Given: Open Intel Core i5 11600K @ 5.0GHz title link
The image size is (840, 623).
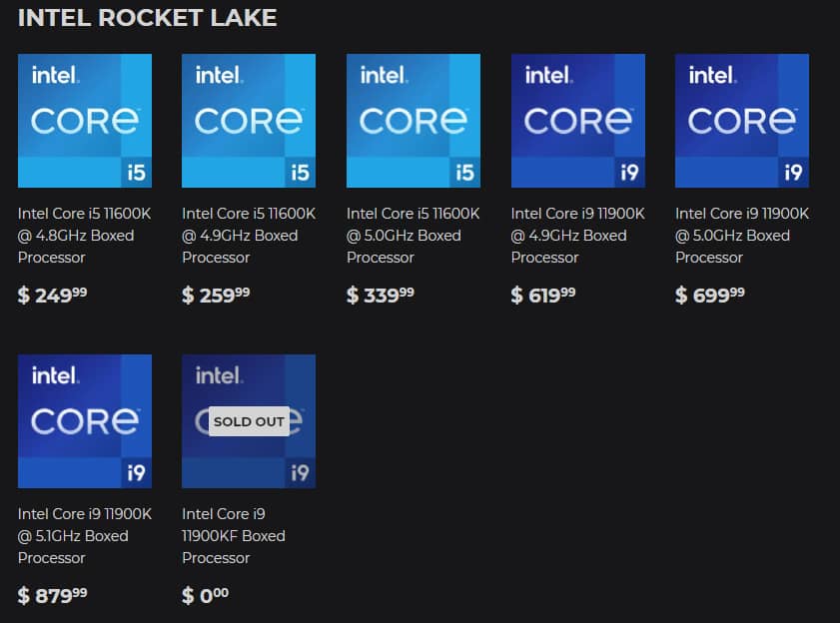Looking at the screenshot, I should (414, 236).
